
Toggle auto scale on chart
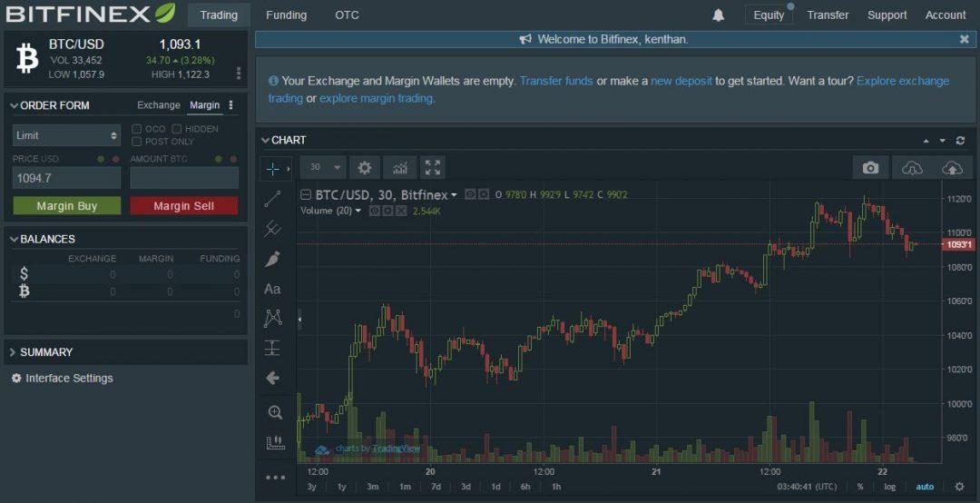pos(925,486)
